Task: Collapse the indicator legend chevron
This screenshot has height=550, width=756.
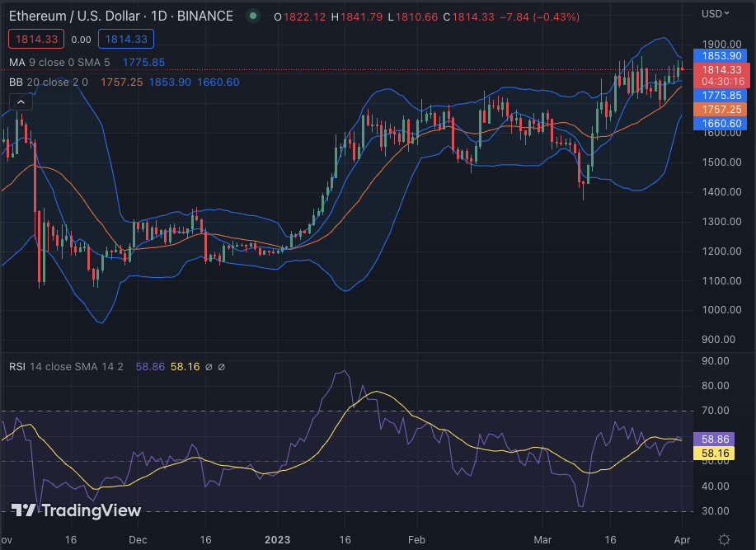Action: (21, 102)
